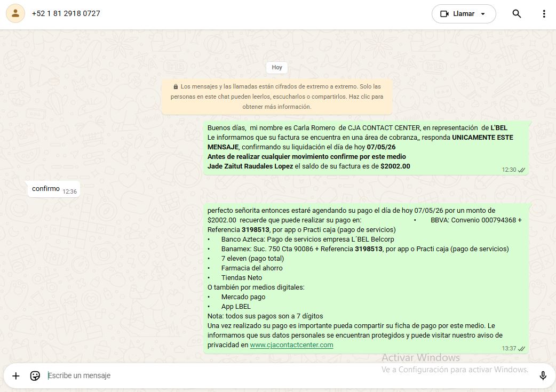Image resolution: width=556 pixels, height=392 pixels.
Task: Select 'Jade Zaitut Raudales Lopez' text
Action: tap(250, 166)
